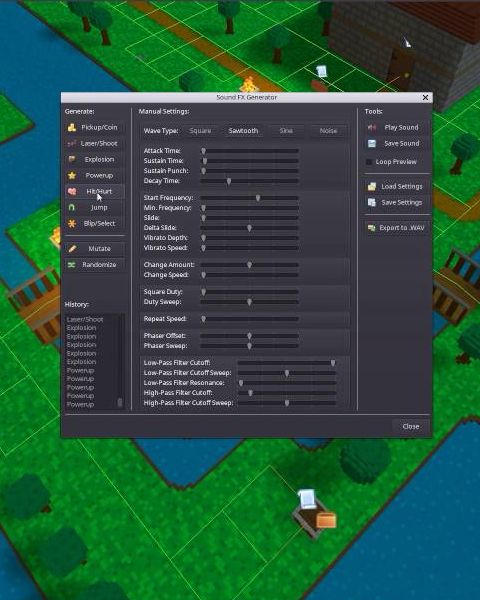Click the Close button at dialog bottom
This screenshot has height=600, width=480.
tap(411, 426)
